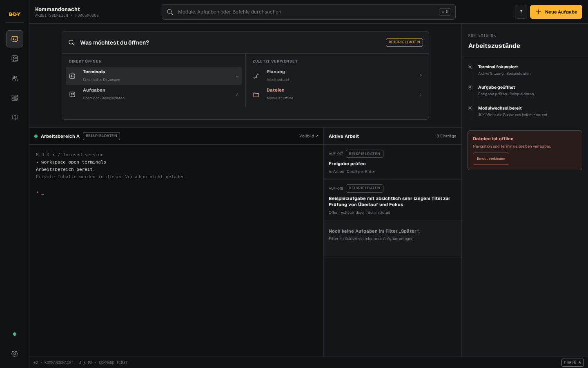Open Vollbild view of Arbeitsbereich A
Screen dimensions: 588x368
(309, 136)
